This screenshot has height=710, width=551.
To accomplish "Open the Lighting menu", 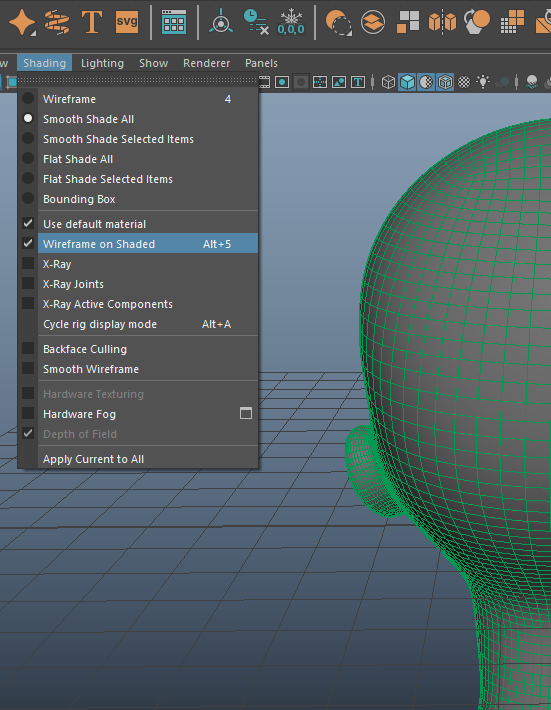I will tap(102, 63).
